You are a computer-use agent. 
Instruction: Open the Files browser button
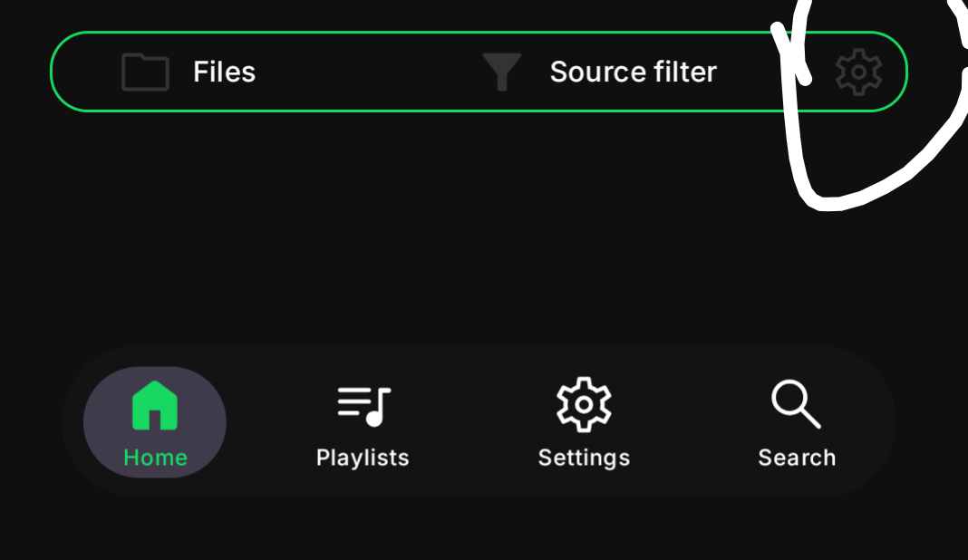pos(189,72)
